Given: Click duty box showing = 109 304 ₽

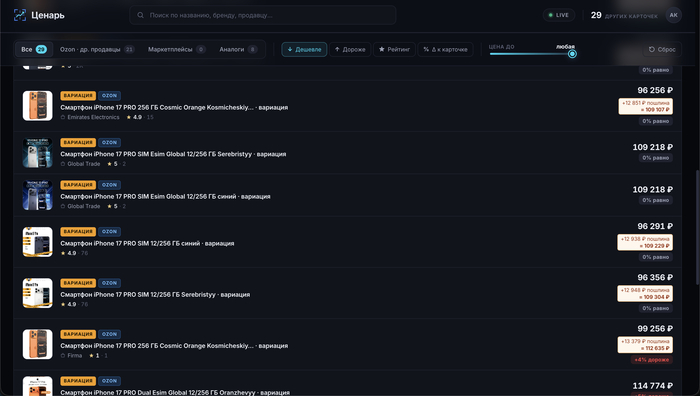Looking at the screenshot, I should (x=645, y=293).
